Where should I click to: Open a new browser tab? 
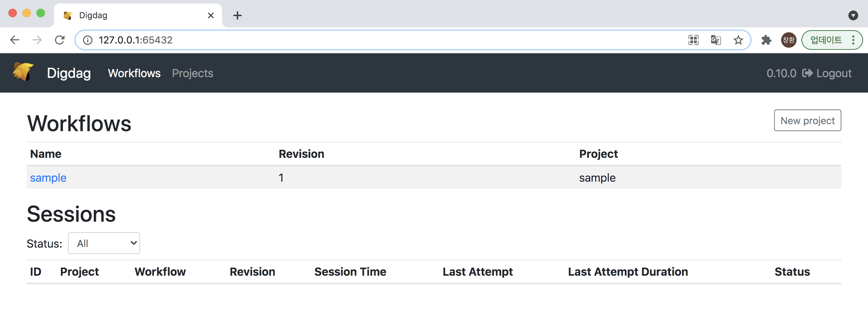pyautogui.click(x=237, y=15)
